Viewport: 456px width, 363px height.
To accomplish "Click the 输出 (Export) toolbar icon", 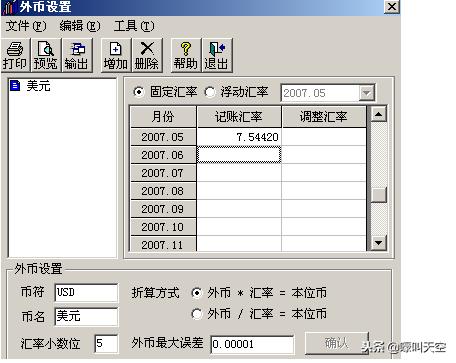I will click(x=77, y=55).
